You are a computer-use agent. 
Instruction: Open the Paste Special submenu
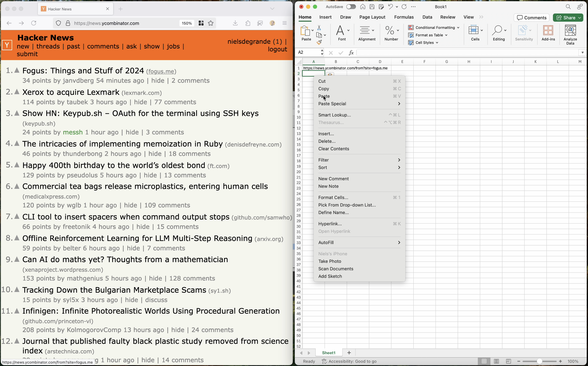(359, 104)
